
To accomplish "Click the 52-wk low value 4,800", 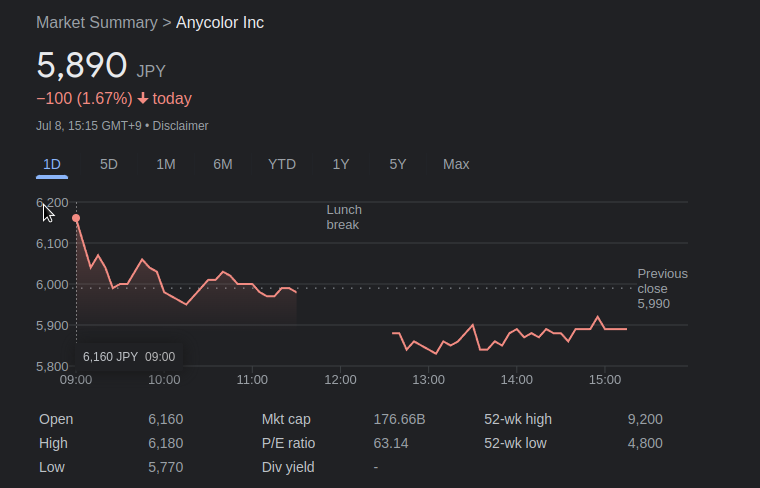I will coord(645,443).
